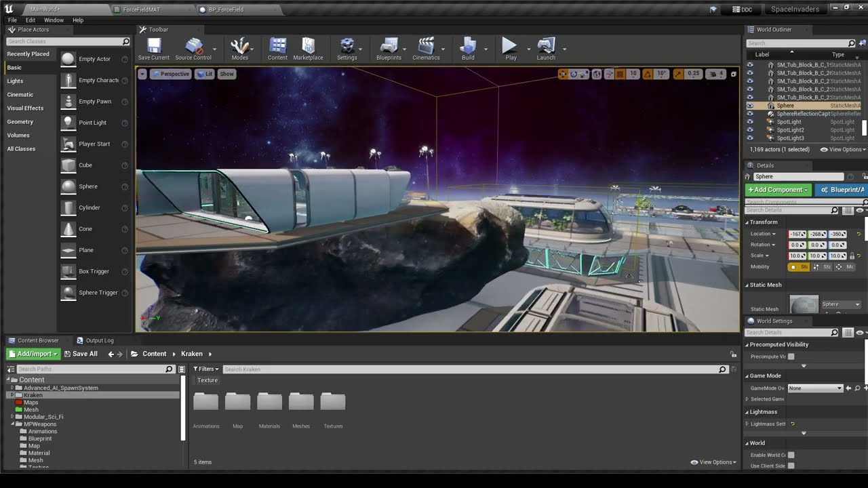Click the Launch toolbar icon
Screen dimensions: 868x488
(x=546, y=47)
